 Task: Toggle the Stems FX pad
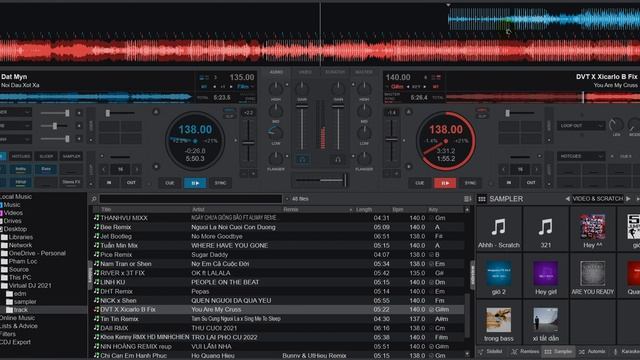point(71,182)
